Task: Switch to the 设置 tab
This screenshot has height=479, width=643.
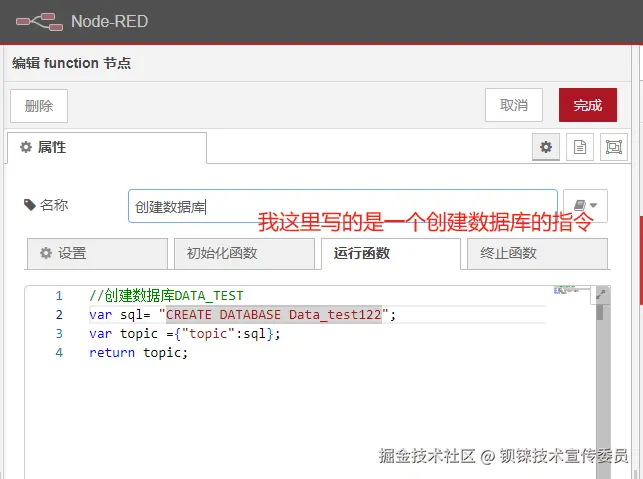Action: 97,253
